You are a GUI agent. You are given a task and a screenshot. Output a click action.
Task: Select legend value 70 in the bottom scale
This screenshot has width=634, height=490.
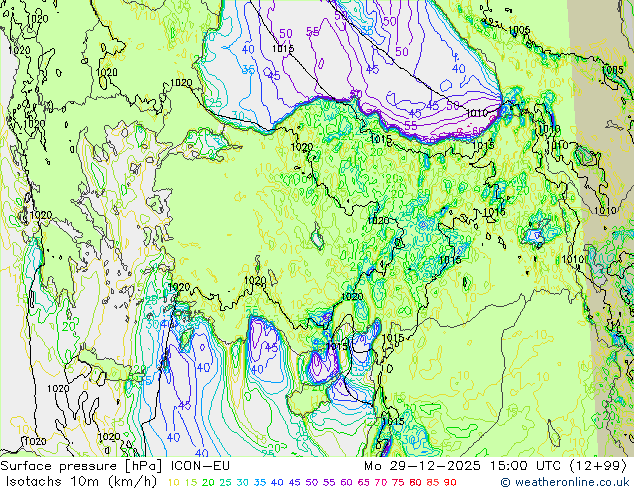click(x=381, y=483)
